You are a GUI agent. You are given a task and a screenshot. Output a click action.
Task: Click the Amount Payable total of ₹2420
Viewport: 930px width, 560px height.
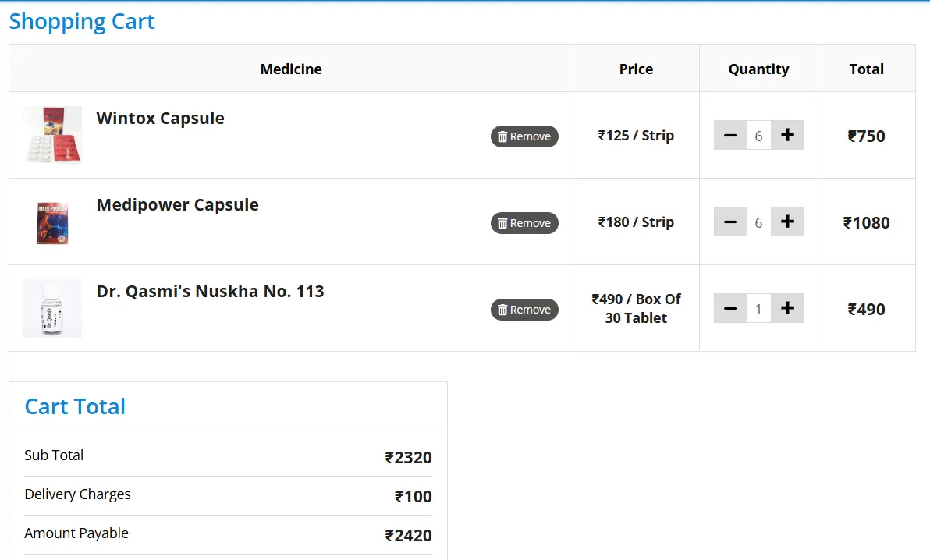[408, 535]
